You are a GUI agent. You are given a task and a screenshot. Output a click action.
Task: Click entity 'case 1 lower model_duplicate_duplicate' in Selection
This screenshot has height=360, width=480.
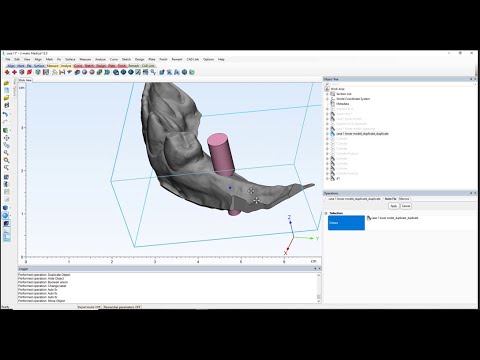pyautogui.click(x=395, y=218)
